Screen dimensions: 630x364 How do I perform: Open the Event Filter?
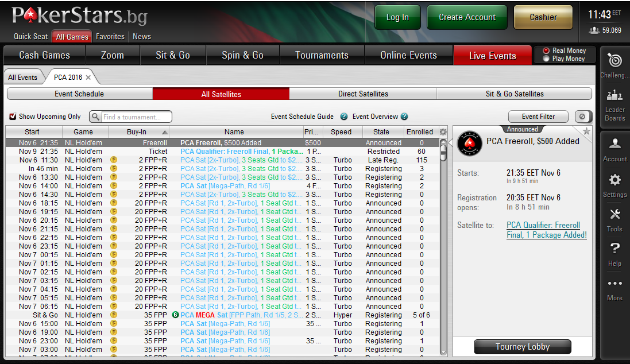[538, 117]
